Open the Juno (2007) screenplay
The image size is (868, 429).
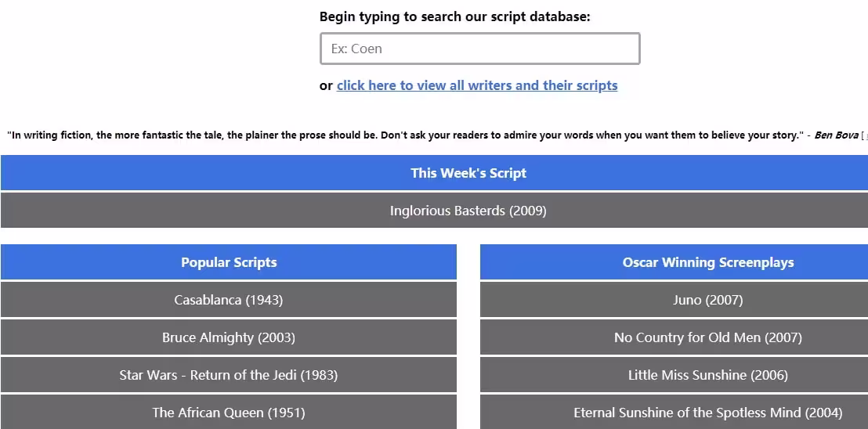point(708,300)
